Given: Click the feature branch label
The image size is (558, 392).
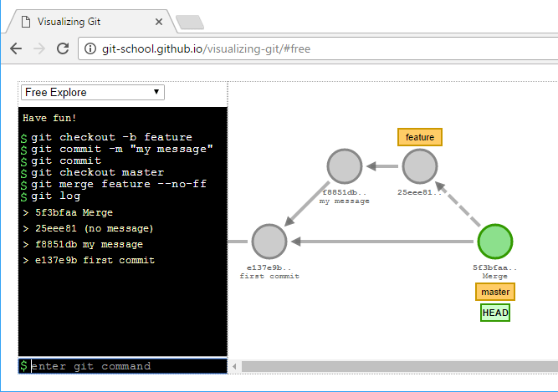Looking at the screenshot, I should click(420, 137).
